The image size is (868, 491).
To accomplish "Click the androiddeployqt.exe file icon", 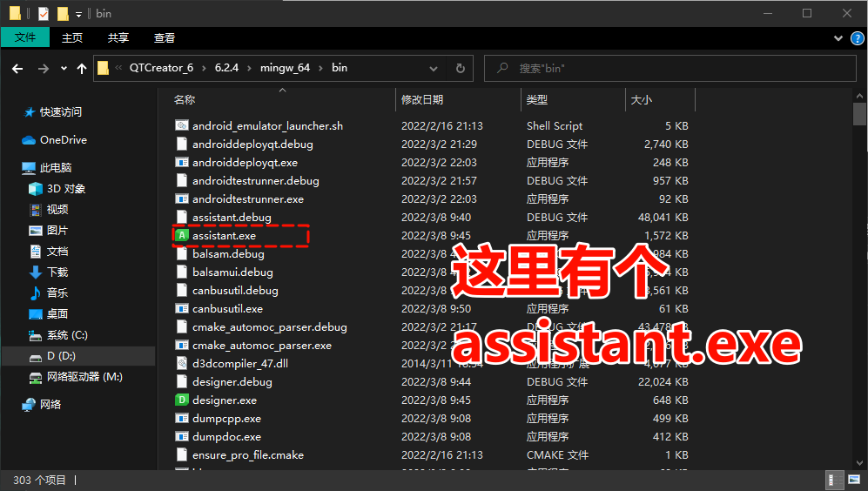I will coord(182,162).
